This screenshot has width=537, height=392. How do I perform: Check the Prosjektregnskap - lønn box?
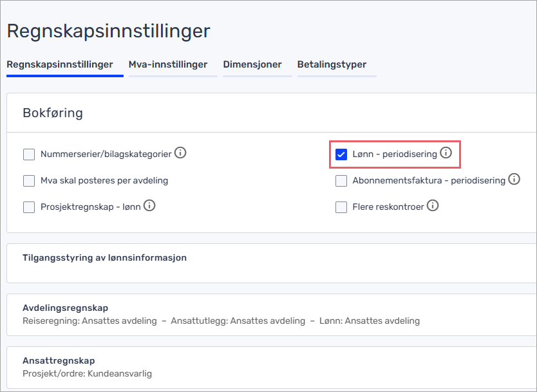click(x=29, y=207)
